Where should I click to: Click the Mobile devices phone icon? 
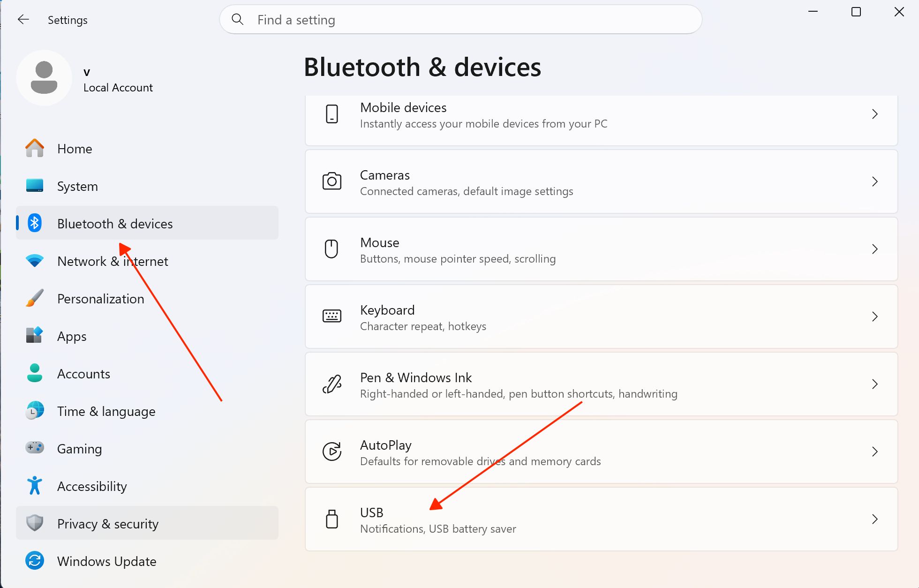[331, 114]
